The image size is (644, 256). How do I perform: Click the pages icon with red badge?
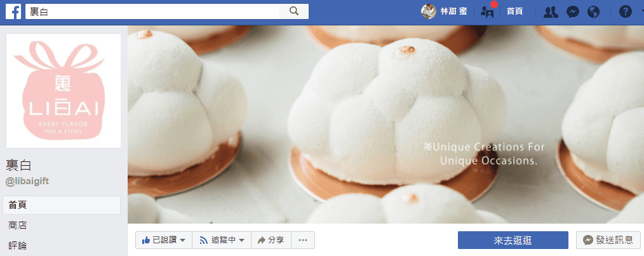coord(487,11)
